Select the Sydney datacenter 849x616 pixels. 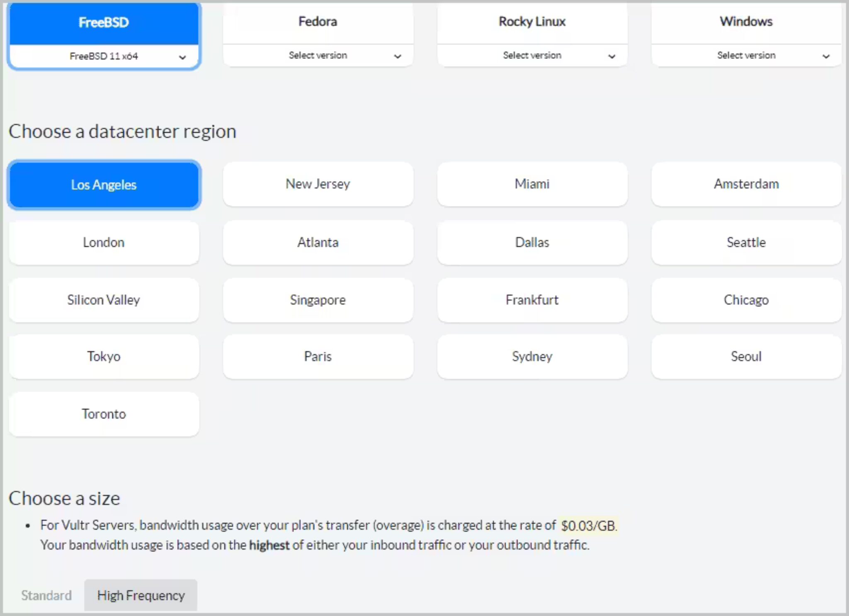coord(532,357)
